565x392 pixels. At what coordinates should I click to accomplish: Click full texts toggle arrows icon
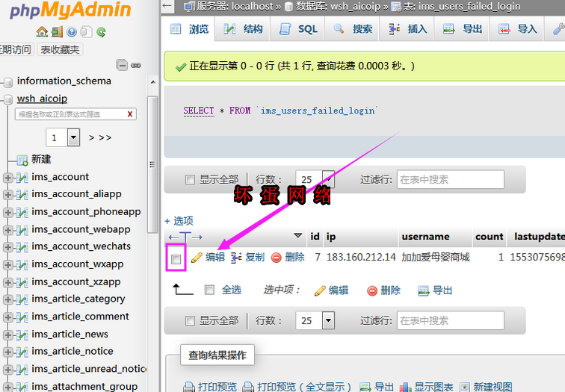185,237
